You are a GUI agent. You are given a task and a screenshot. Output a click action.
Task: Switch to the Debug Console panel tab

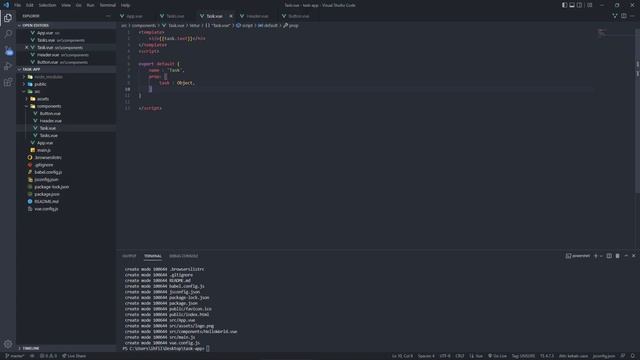(x=183, y=256)
